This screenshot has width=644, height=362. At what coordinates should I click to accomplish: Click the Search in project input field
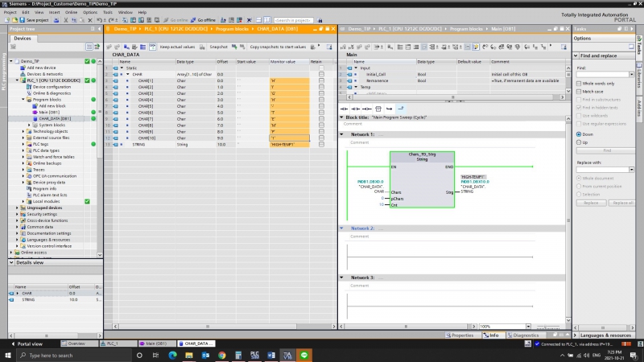click(294, 20)
